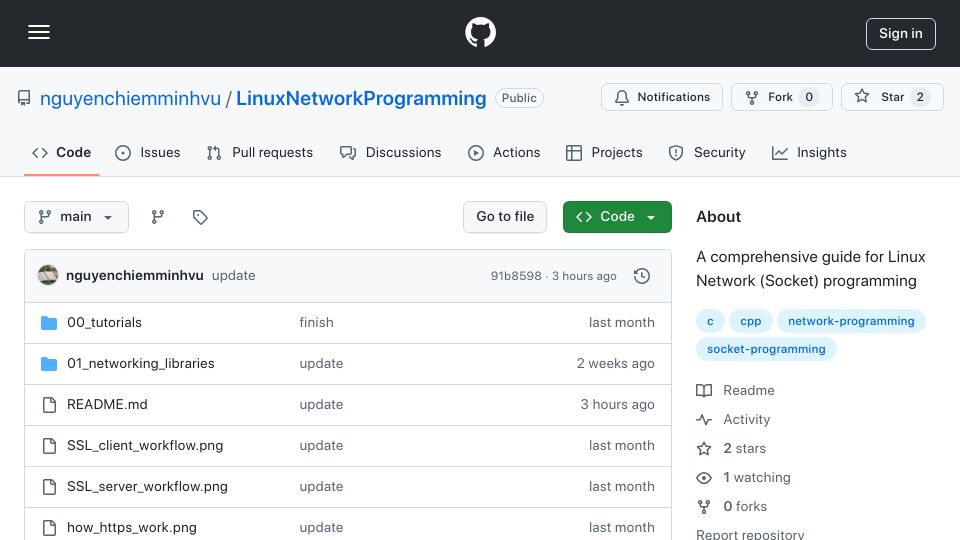This screenshot has height=540, width=960.
Task: Open the Readme link in About
Action: tap(735, 391)
